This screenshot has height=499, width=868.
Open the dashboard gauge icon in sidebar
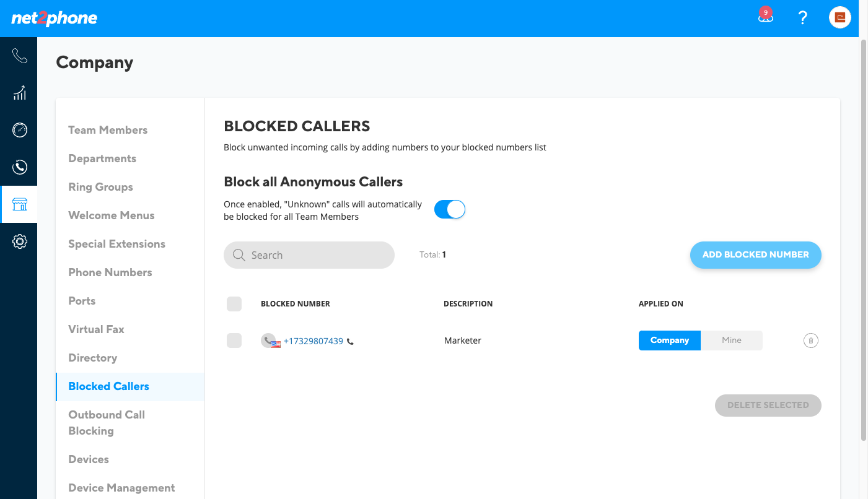19,130
